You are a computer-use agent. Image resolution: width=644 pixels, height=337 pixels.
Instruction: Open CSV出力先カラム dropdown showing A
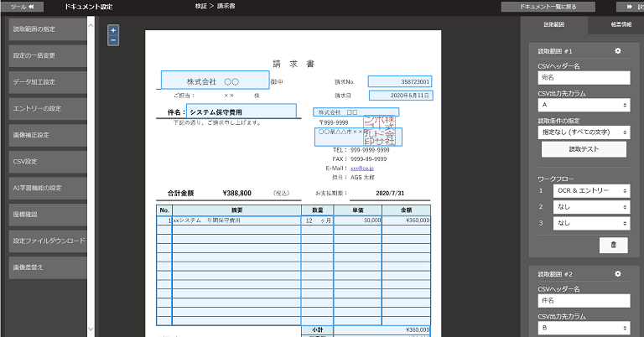(583, 106)
